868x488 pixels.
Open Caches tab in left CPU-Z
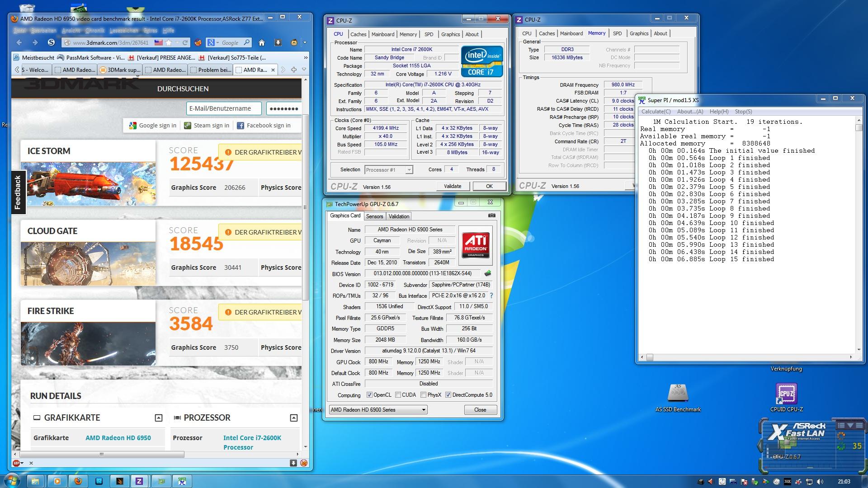click(x=358, y=34)
